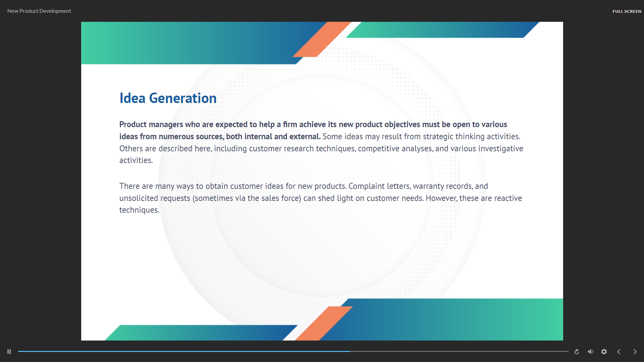Replay the current slide

[576, 351]
